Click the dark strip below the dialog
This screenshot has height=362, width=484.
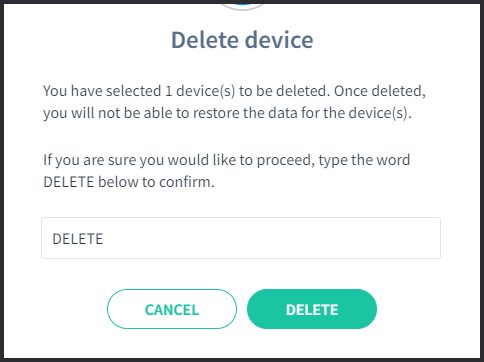tap(242, 360)
